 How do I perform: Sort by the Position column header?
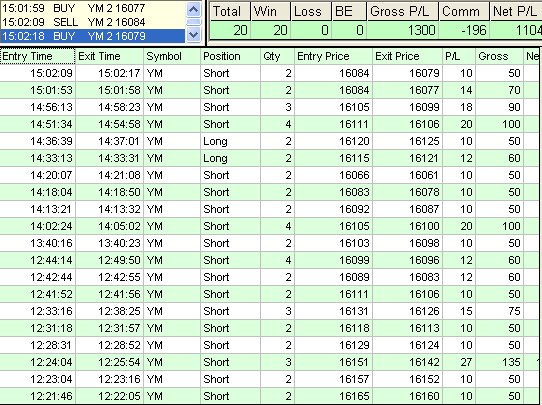pyautogui.click(x=230, y=56)
